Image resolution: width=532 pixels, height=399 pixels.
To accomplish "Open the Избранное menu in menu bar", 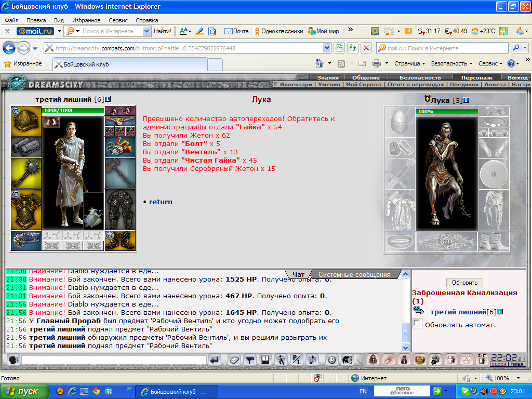I will coord(86,20).
